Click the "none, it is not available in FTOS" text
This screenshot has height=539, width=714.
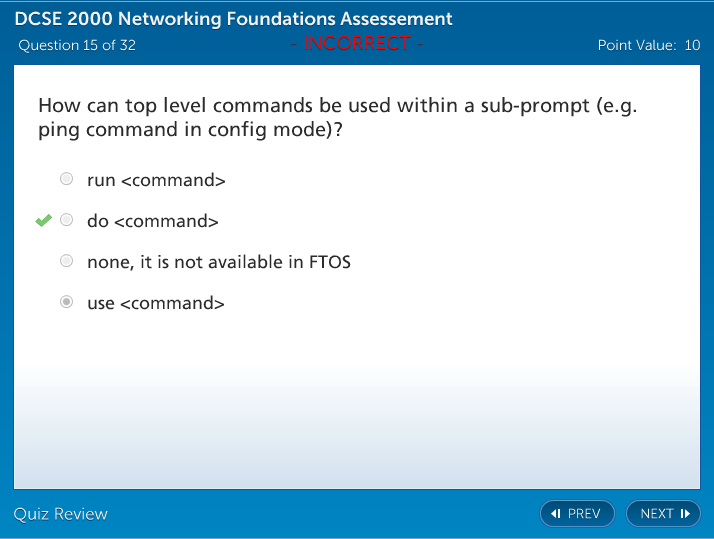[218, 262]
